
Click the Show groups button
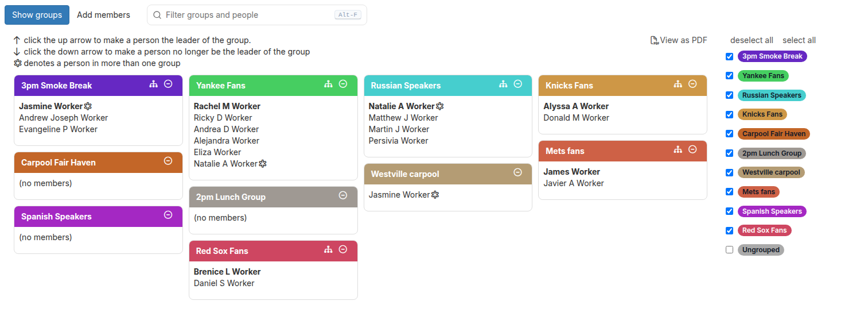(x=37, y=15)
